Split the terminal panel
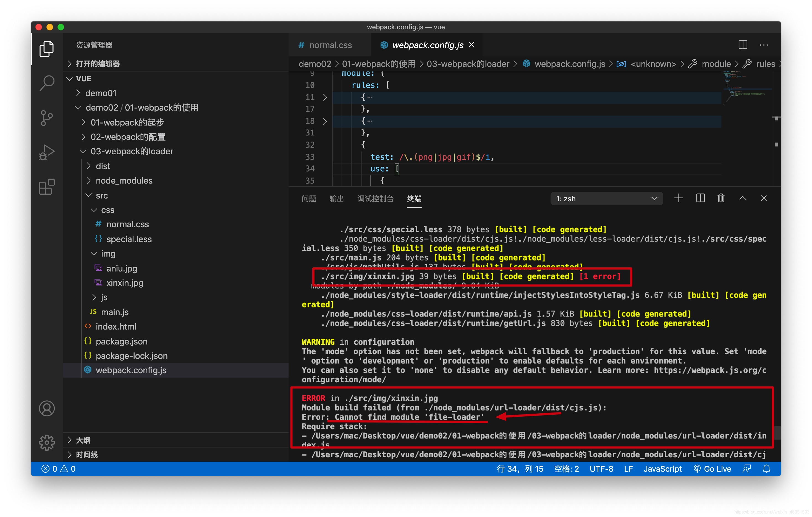 pyautogui.click(x=700, y=198)
